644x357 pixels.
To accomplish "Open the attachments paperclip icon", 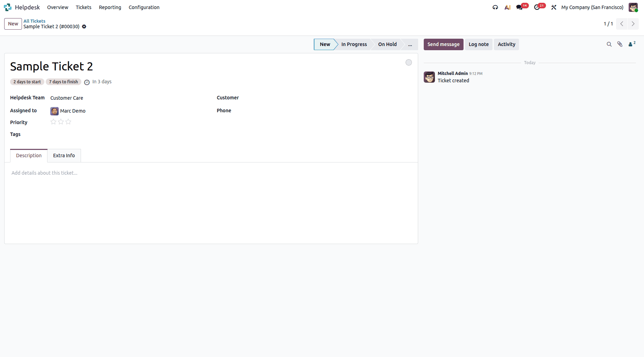I will tap(620, 44).
